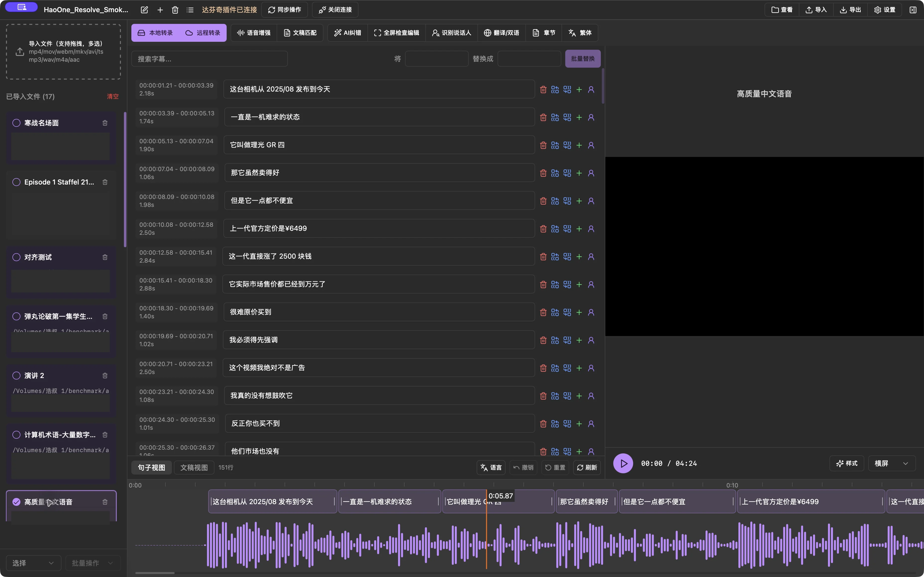Toggle the sidebar panel icon at top right
This screenshot has height=577, width=924.
(913, 10)
